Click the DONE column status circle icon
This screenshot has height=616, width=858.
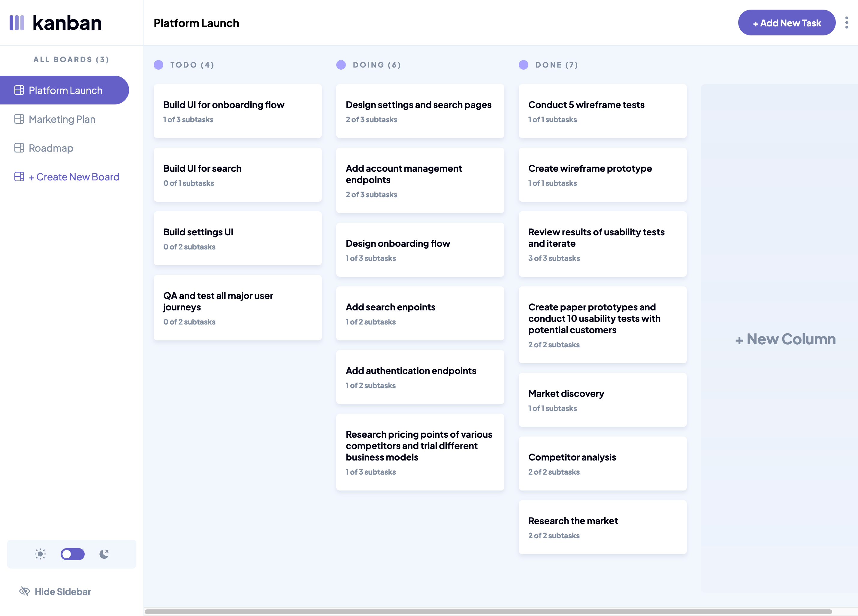pos(524,65)
